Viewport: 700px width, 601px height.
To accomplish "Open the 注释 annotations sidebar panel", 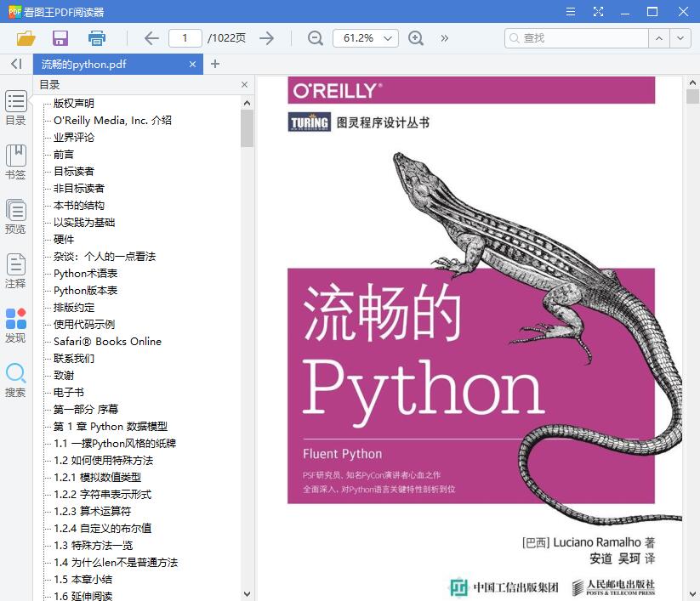I will click(x=15, y=271).
